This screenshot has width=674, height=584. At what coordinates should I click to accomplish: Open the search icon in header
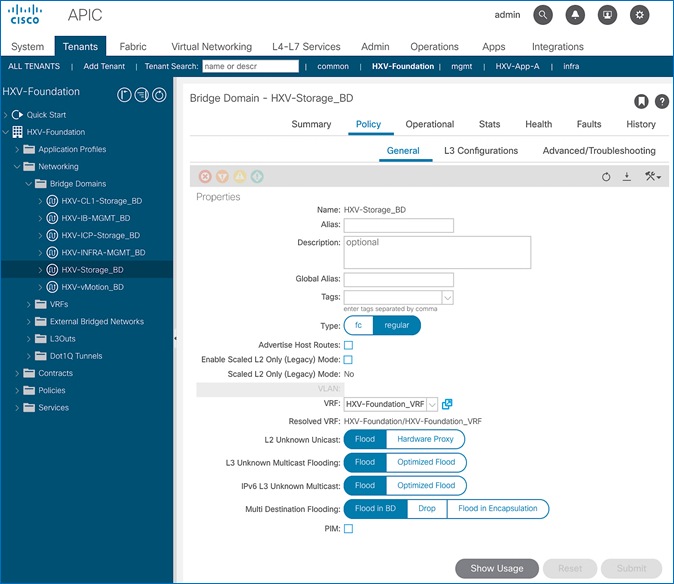click(x=543, y=15)
